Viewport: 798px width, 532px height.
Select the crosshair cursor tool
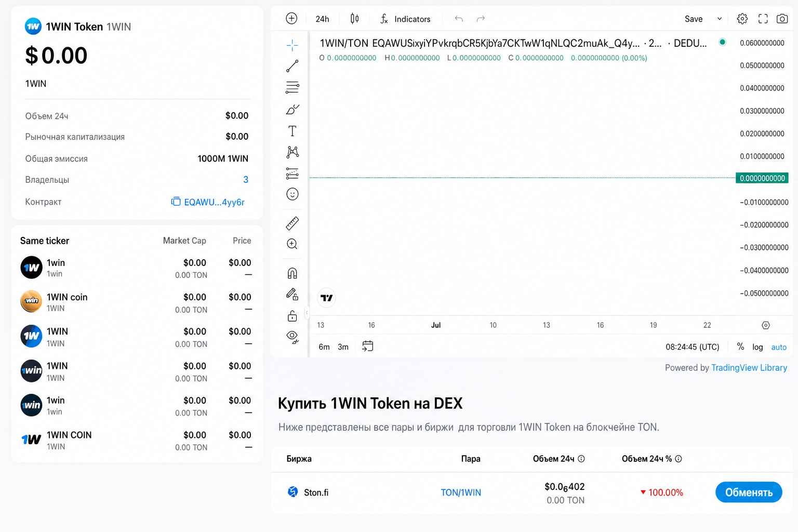coord(292,45)
